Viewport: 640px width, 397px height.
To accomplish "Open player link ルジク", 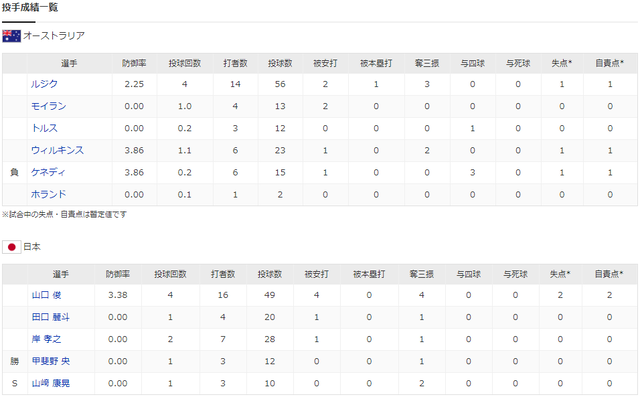I will [44, 84].
